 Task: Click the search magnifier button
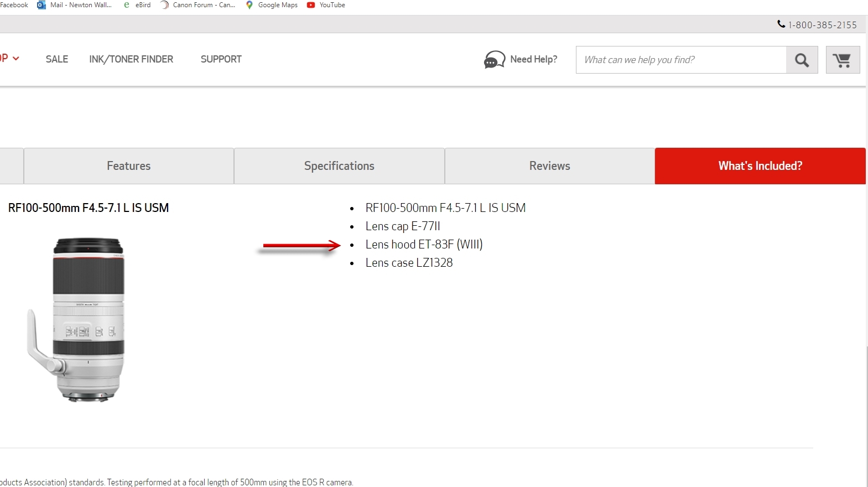click(802, 60)
